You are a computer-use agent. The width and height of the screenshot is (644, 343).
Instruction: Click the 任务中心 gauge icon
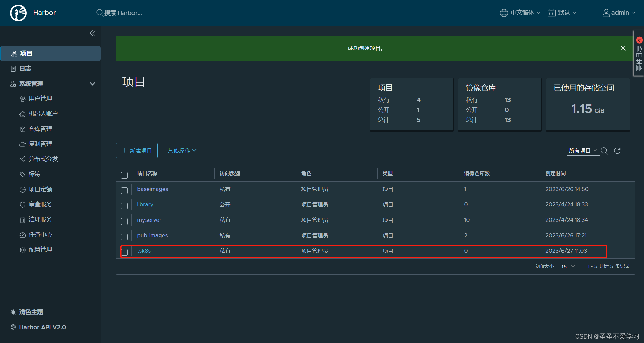pos(22,235)
